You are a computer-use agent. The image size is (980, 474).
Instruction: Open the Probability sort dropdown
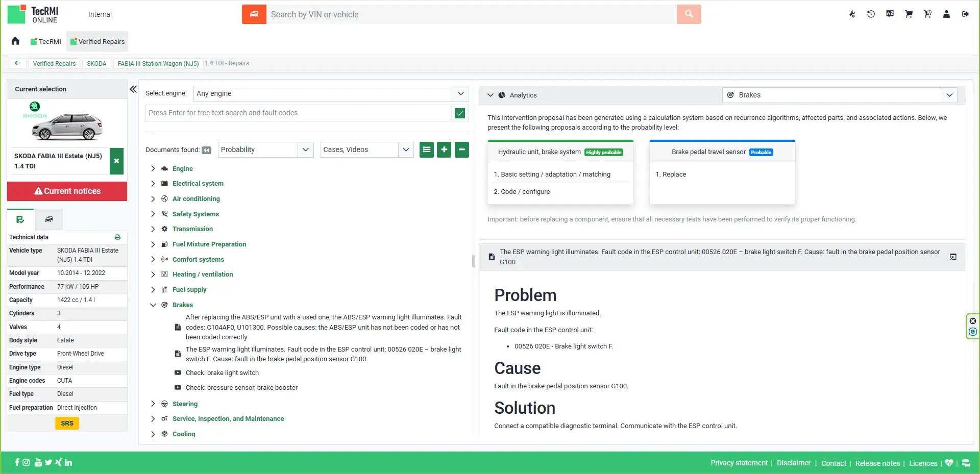click(265, 149)
